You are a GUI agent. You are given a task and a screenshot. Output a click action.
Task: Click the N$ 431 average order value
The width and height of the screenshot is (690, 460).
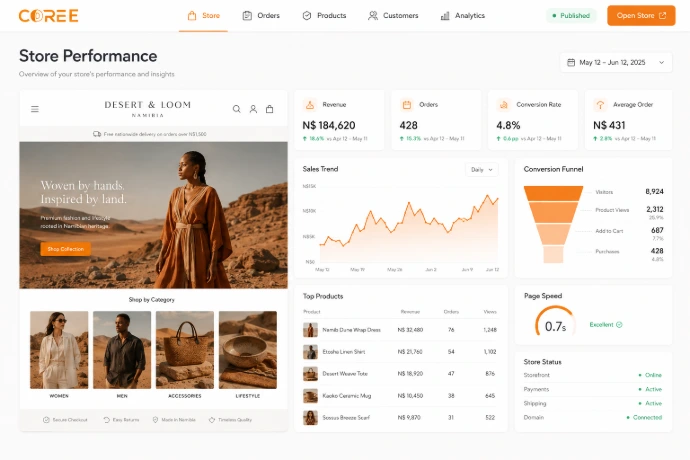[x=609, y=125]
